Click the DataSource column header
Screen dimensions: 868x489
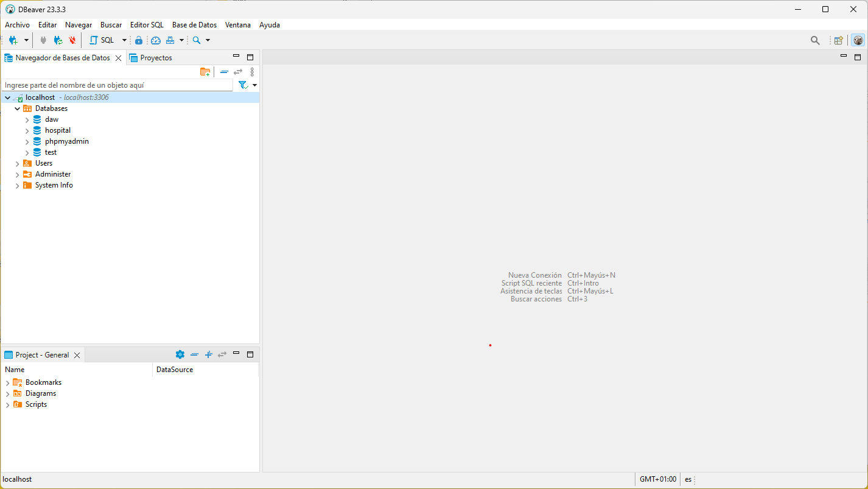tap(175, 370)
